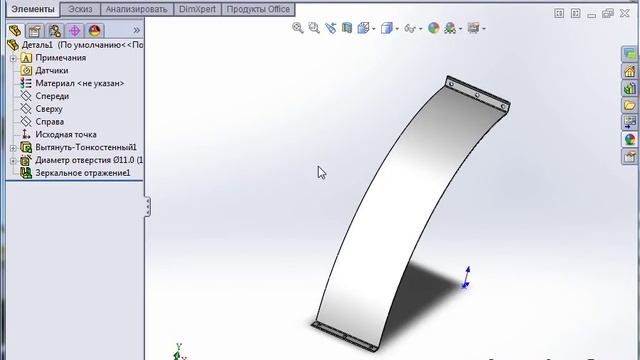Show more manager tabs with » chevron
Screen dimensions: 640x360
(x=136, y=30)
